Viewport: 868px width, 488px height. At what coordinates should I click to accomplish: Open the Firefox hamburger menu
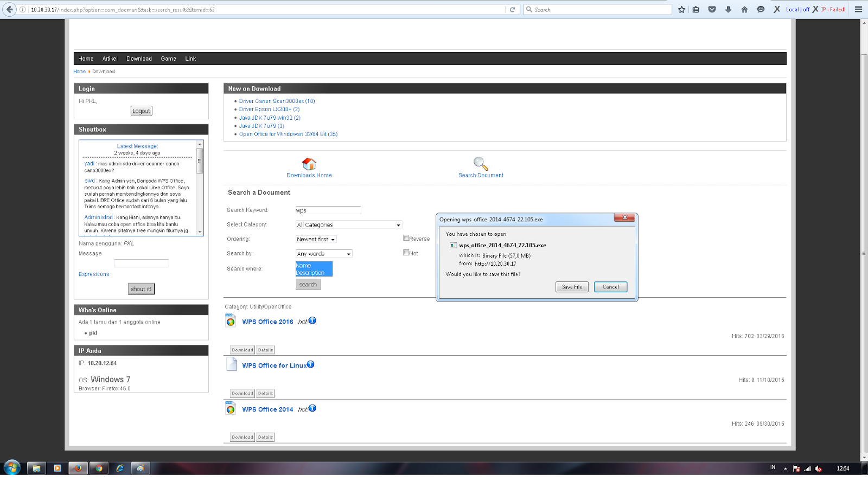pos(858,10)
